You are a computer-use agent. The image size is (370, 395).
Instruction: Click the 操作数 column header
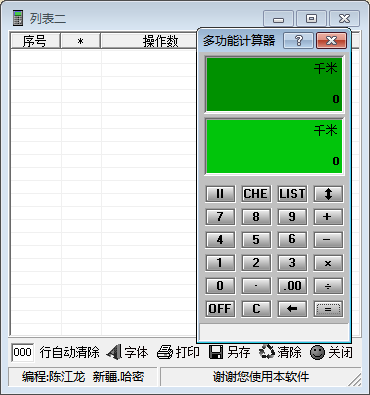click(149, 41)
